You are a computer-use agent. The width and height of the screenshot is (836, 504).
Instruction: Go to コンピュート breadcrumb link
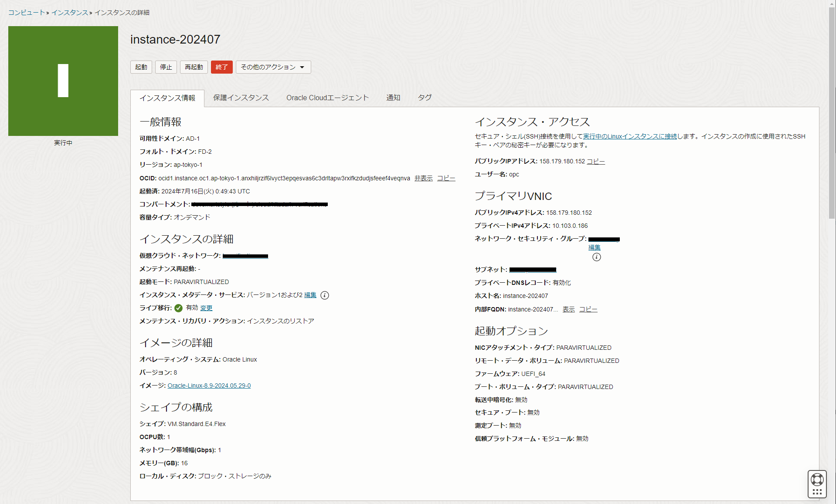click(x=27, y=13)
